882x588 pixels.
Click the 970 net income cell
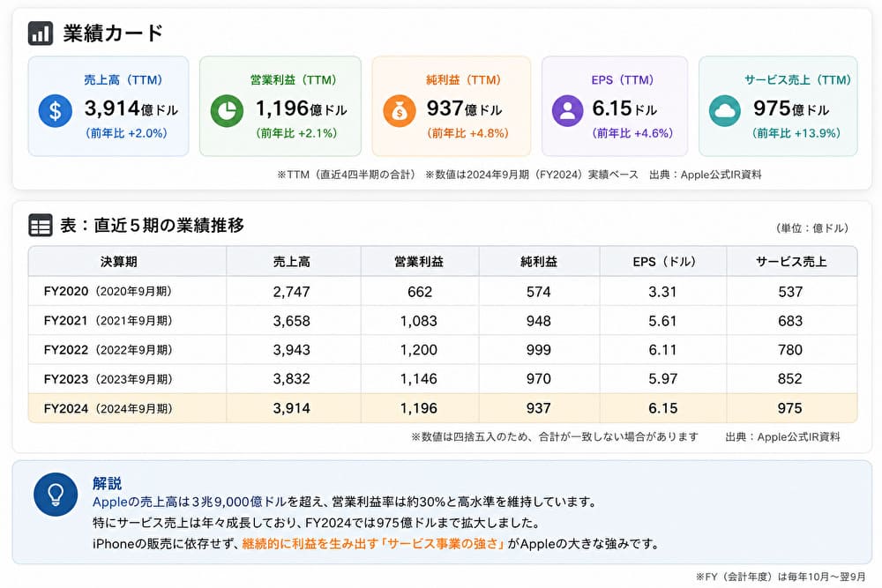[538, 379]
